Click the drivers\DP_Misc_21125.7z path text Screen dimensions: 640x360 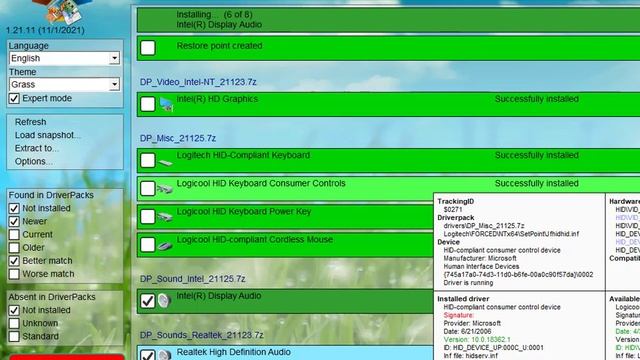pyautogui.click(x=484, y=226)
